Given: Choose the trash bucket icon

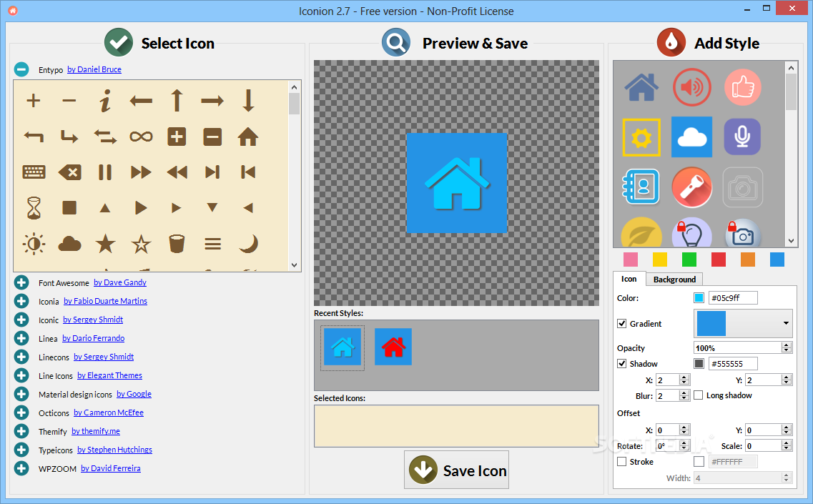Looking at the screenshot, I should point(177,244).
